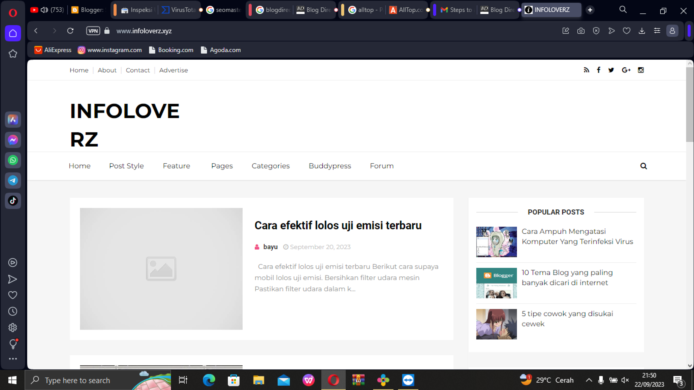Switch to the VirusTotal tab
Screen dimensions: 694x390
(179, 10)
